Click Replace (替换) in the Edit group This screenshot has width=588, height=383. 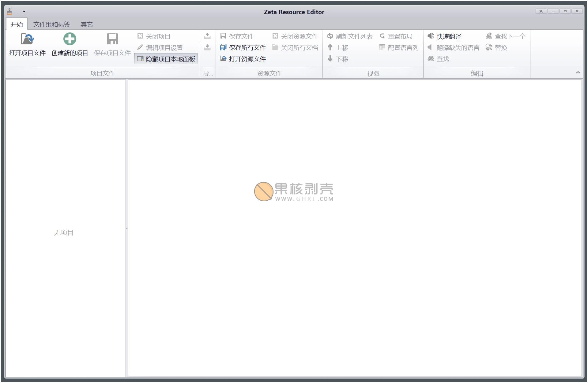pos(496,47)
